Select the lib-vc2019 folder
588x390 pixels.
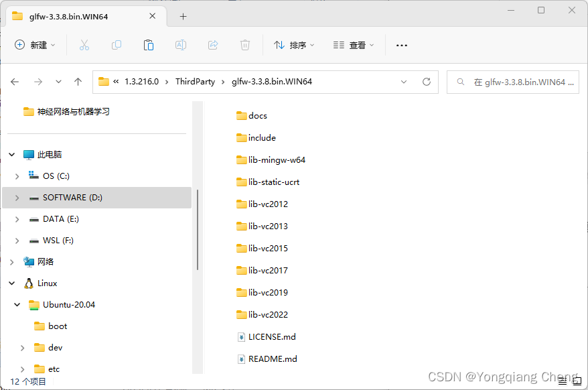[262, 293]
